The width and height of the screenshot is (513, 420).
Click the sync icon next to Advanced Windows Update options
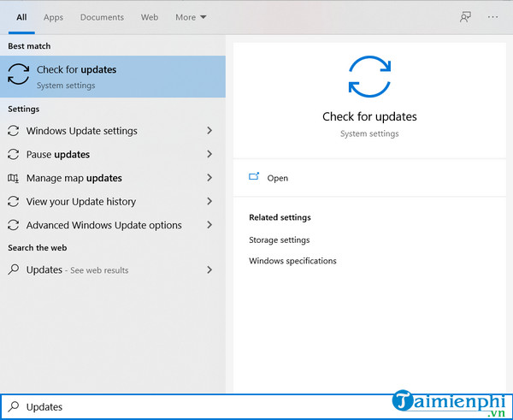point(13,225)
